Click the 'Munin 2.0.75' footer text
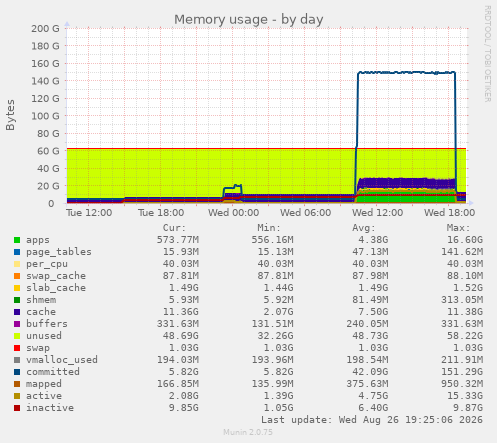 tap(248, 432)
